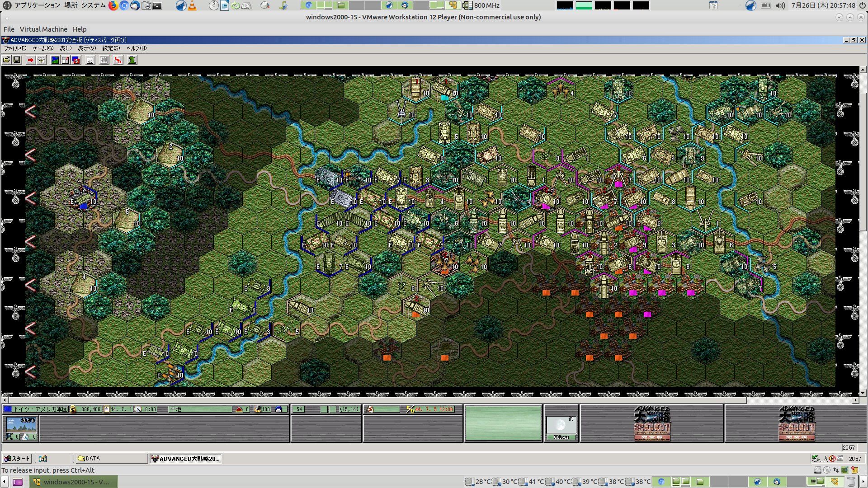This screenshot has height=488, width=868.
Task: Launch Chromium from the top panel
Action: (124, 5)
